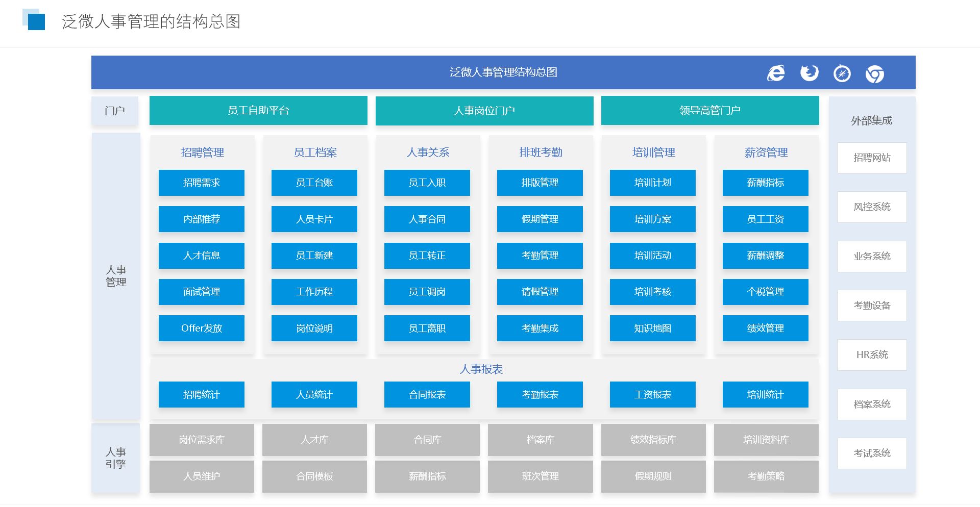Open the gray 考勤策略 engine block
This screenshot has height=507, width=980.
(766, 476)
